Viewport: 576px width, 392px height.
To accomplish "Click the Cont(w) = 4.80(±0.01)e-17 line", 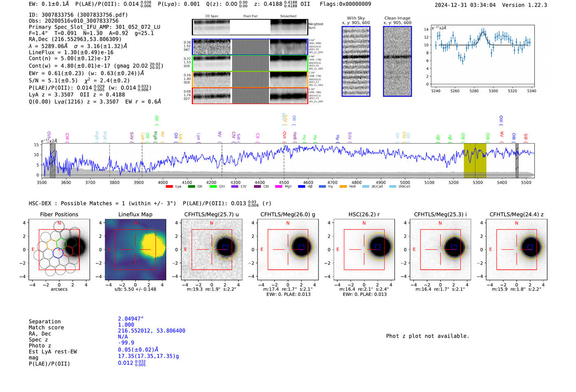I will tap(96, 65).
